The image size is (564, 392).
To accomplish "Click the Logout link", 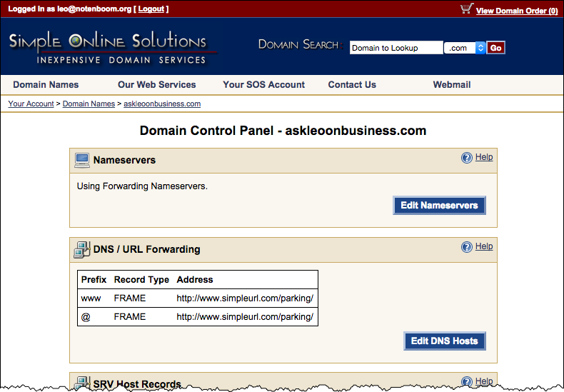I will [151, 9].
